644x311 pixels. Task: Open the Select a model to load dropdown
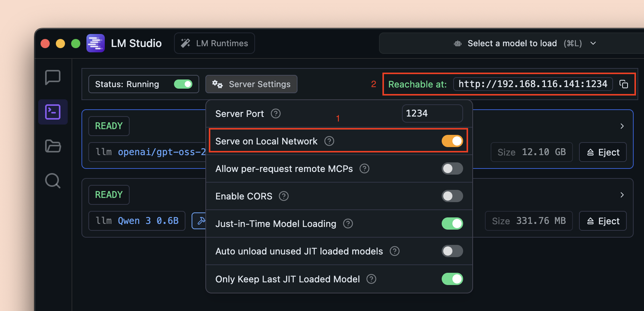click(x=524, y=43)
